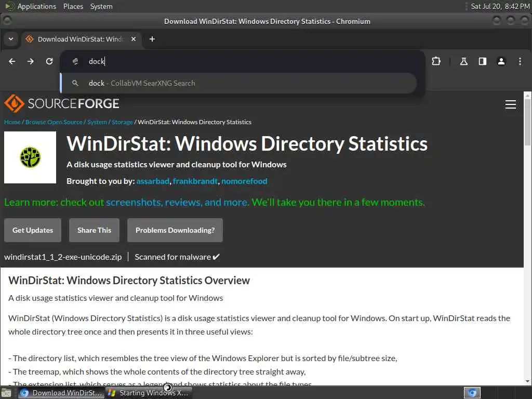Open the profile avatar icon
This screenshot has width=532, height=399.
click(x=501, y=61)
